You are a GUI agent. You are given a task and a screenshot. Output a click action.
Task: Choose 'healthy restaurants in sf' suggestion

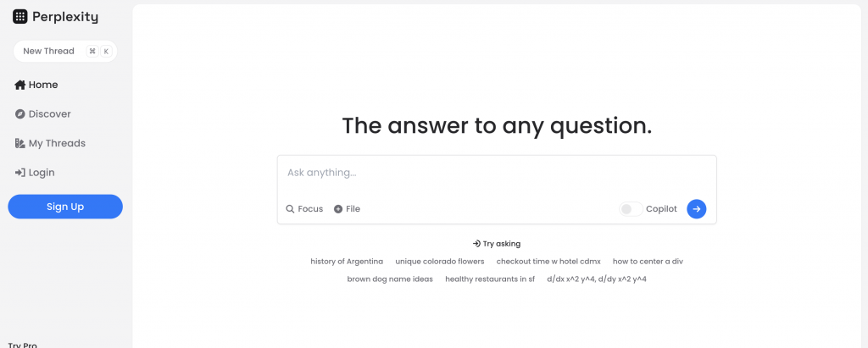[490, 279]
